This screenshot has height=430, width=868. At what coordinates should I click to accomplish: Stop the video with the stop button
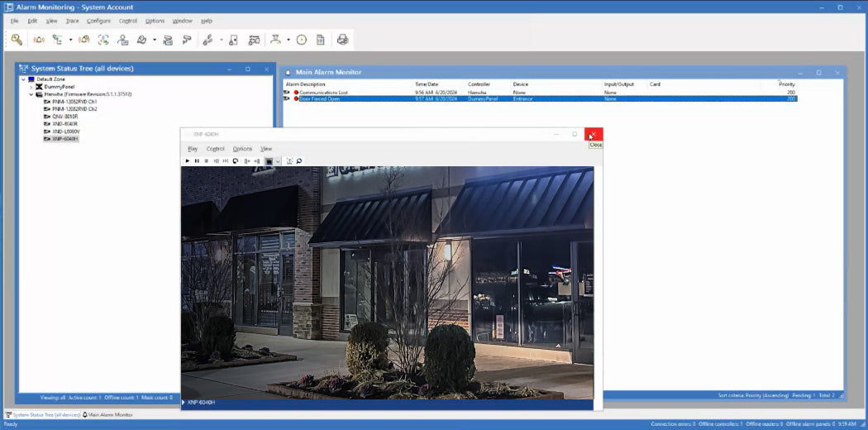pyautogui.click(x=207, y=160)
